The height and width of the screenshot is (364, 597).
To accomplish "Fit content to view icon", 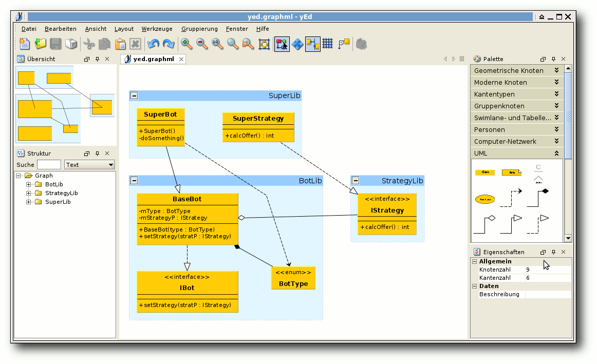I will pos(264,44).
